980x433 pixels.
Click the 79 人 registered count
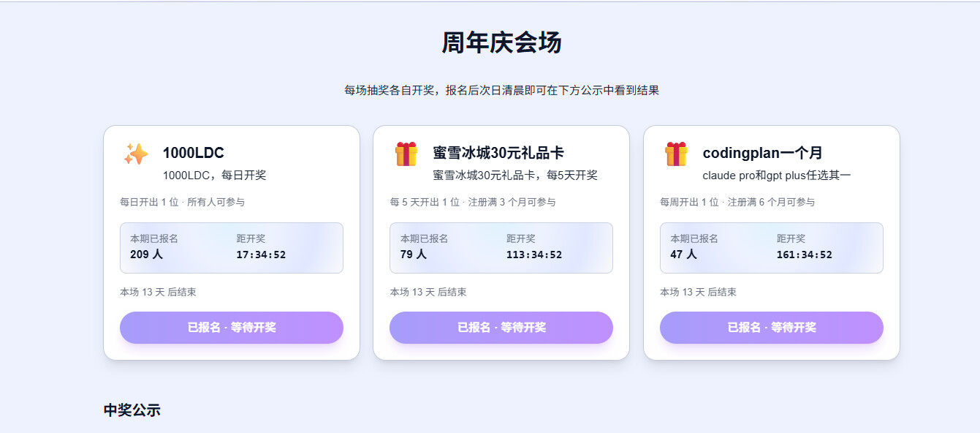[x=414, y=255]
